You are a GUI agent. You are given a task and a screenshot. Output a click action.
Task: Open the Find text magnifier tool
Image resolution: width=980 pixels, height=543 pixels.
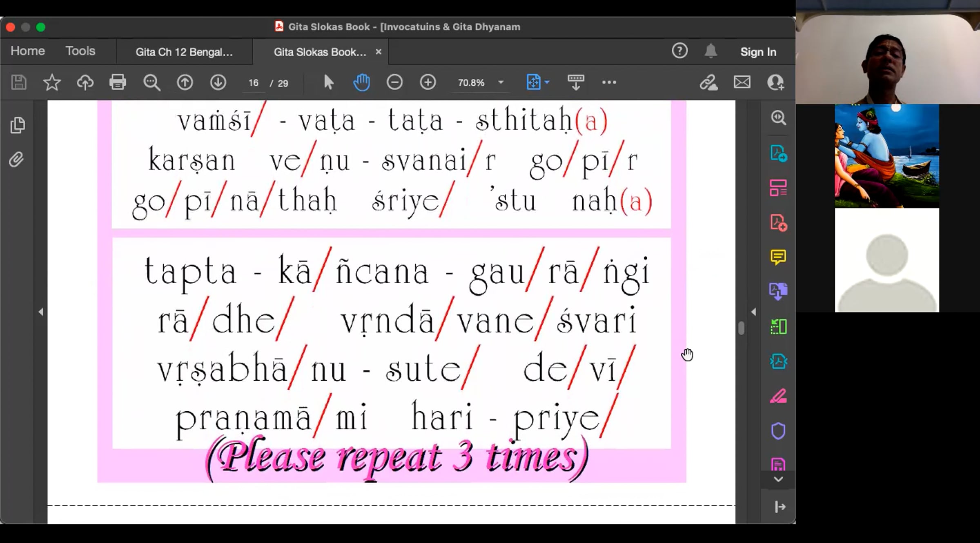click(151, 82)
